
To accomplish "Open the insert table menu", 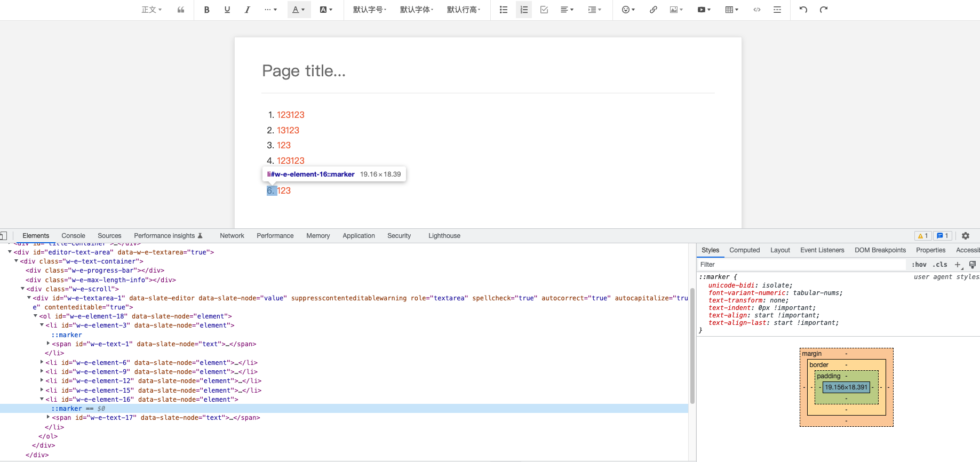I will (732, 10).
